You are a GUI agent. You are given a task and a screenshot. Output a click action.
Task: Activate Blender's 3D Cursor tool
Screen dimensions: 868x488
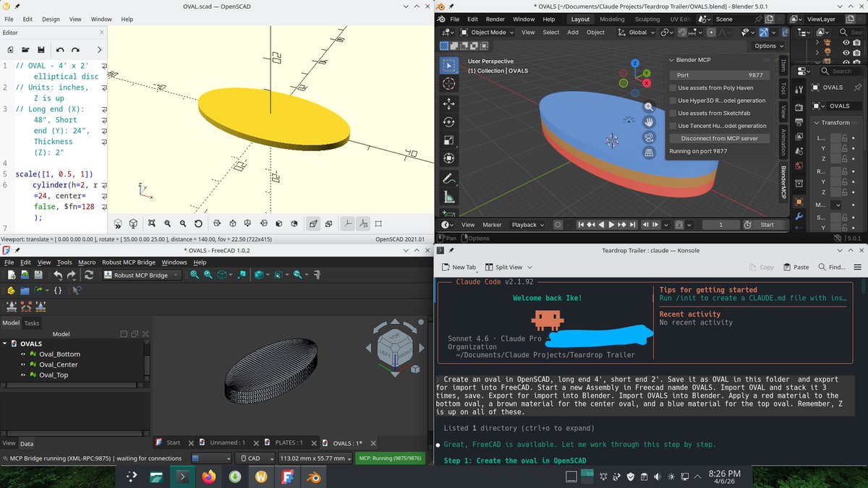448,85
